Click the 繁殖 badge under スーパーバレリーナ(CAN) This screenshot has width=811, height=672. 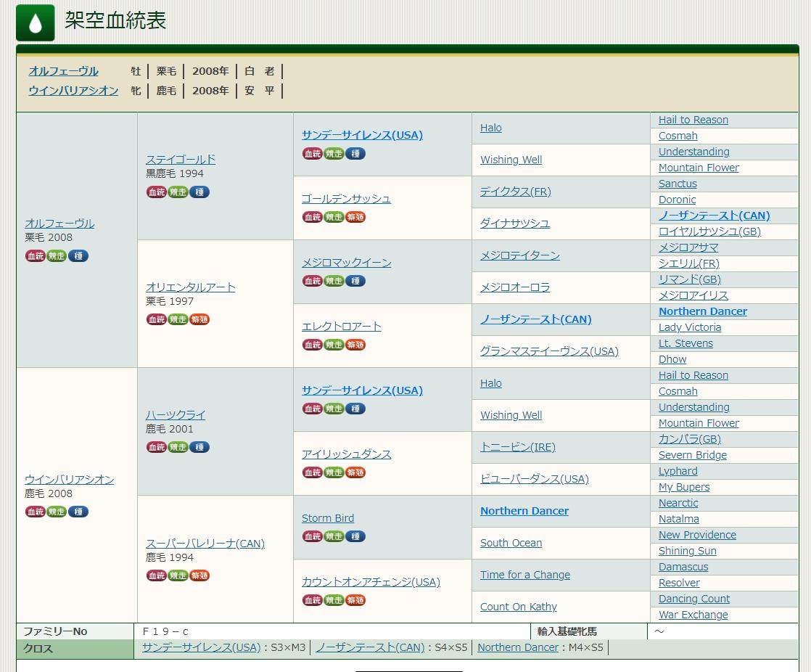[x=199, y=575]
